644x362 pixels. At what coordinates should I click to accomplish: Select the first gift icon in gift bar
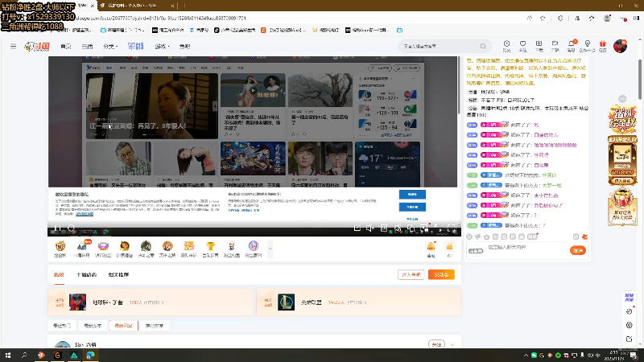60,246
